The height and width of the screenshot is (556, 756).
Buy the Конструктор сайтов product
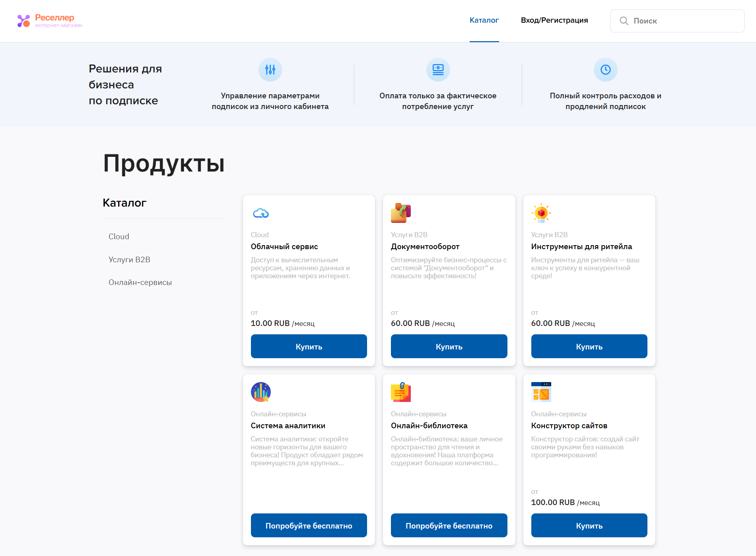coord(589,525)
